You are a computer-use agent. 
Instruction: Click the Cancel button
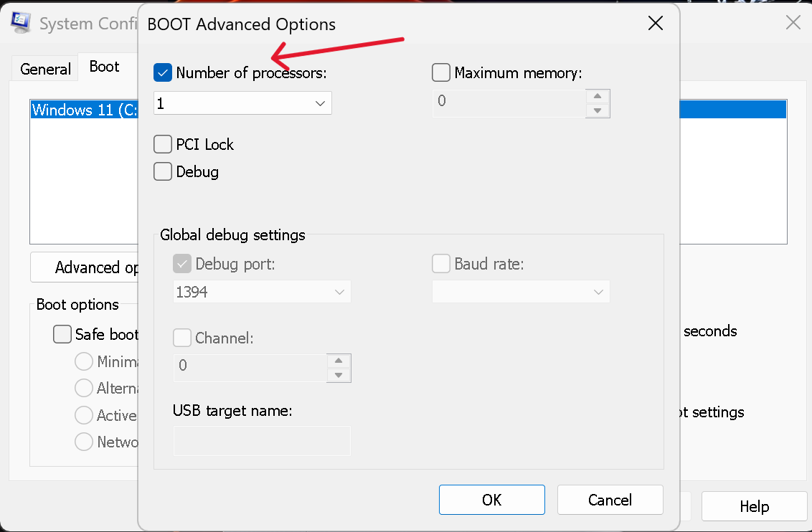(610, 500)
